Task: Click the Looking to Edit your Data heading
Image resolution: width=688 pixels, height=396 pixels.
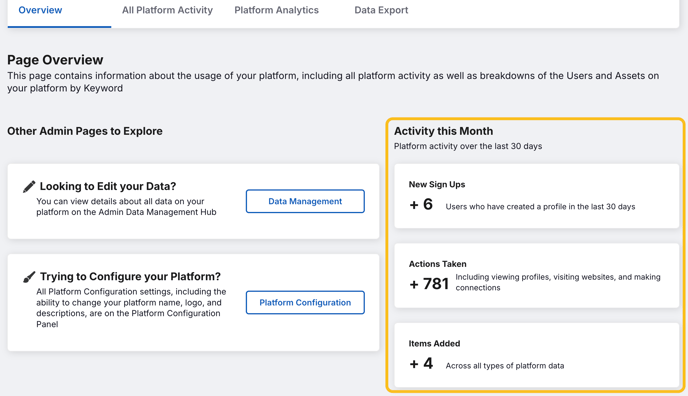Action: [108, 186]
